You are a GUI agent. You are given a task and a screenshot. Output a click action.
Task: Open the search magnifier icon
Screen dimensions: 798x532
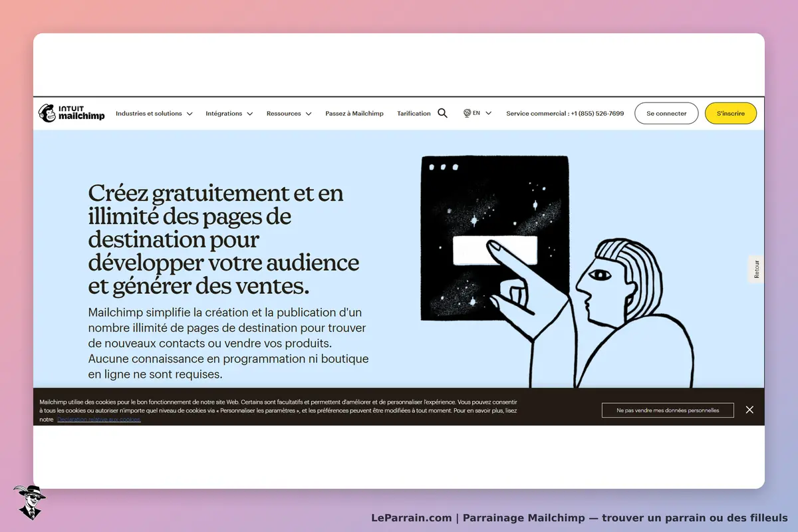pos(443,113)
